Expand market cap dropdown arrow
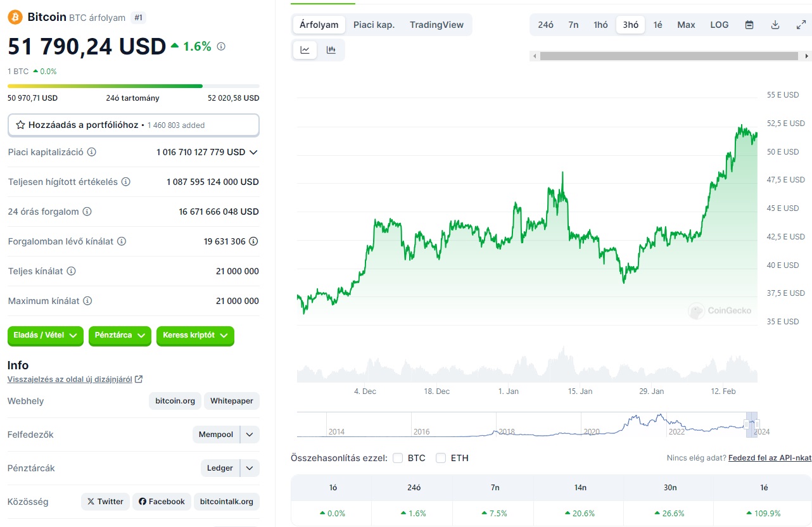The image size is (812, 527). pyautogui.click(x=253, y=152)
